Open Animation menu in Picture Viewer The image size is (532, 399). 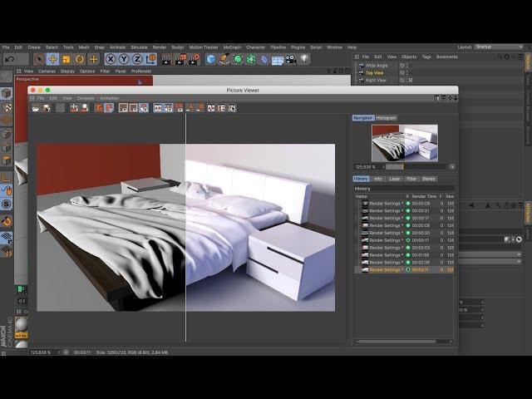tap(109, 98)
